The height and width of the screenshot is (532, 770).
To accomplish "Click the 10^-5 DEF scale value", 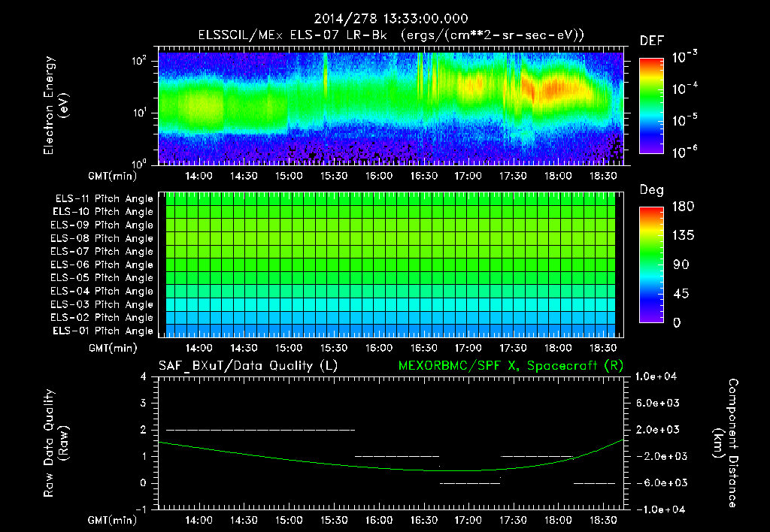I will (684, 120).
